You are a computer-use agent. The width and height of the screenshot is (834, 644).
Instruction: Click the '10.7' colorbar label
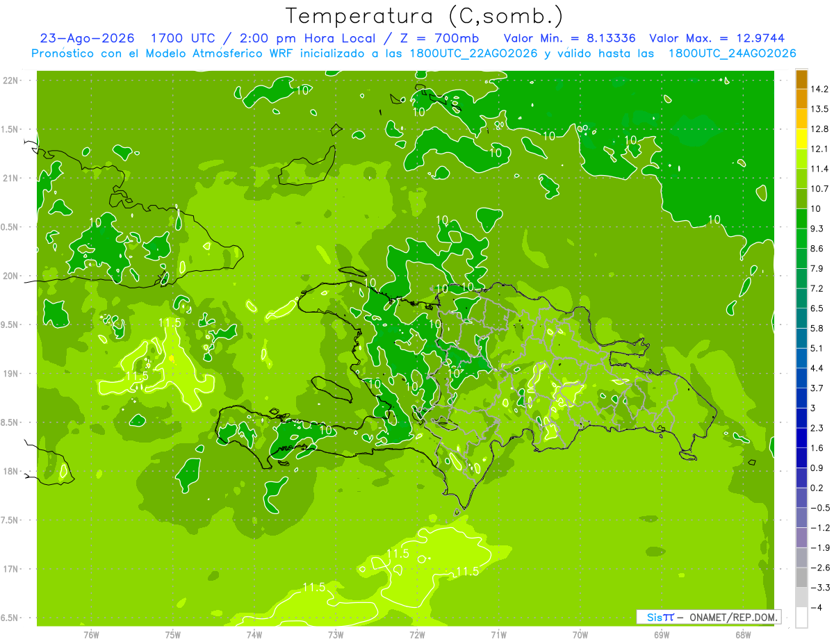coord(820,188)
